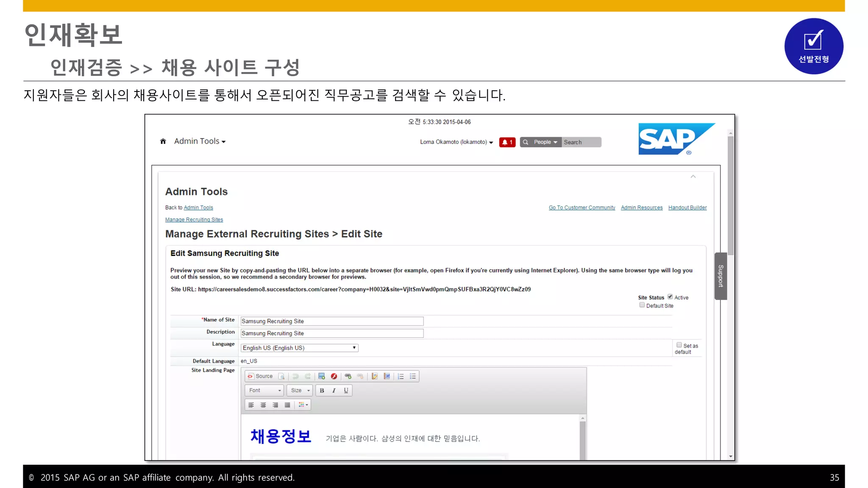Insert an image using the Image icon
868x488 pixels.
(x=322, y=376)
